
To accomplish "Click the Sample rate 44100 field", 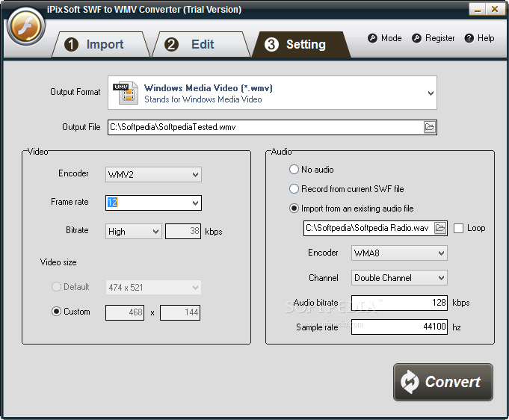I will (x=399, y=327).
